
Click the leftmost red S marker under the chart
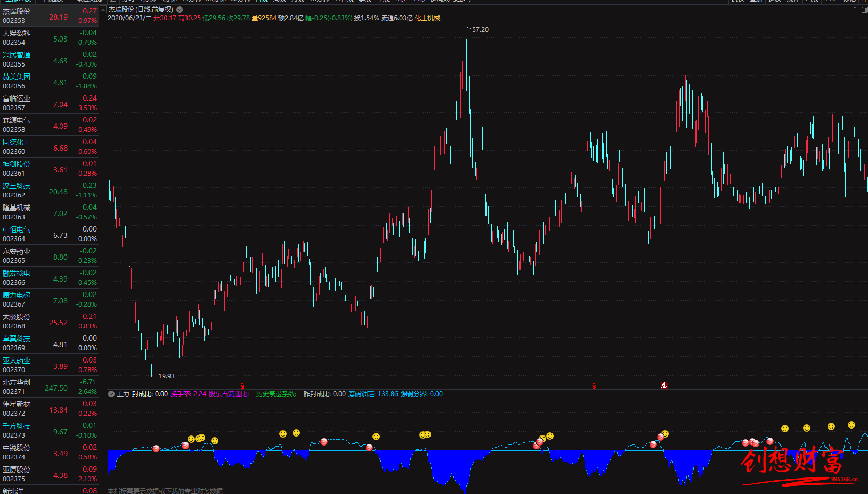(242, 386)
